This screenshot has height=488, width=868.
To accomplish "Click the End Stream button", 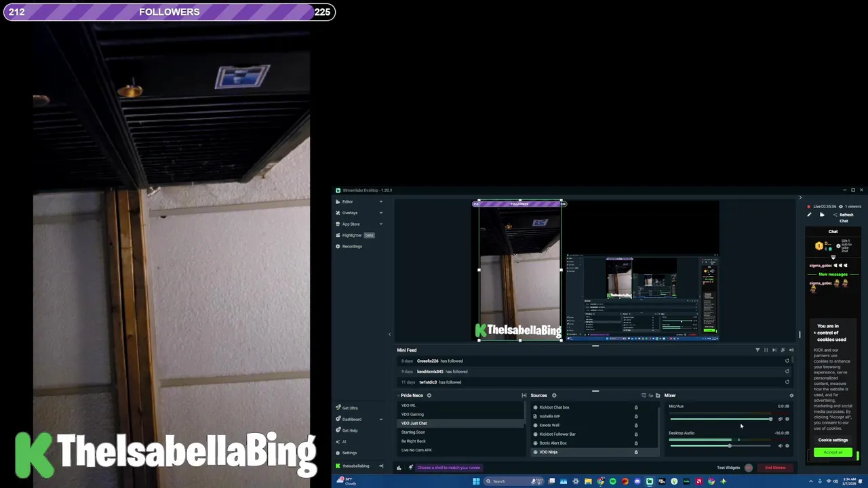I will (775, 467).
